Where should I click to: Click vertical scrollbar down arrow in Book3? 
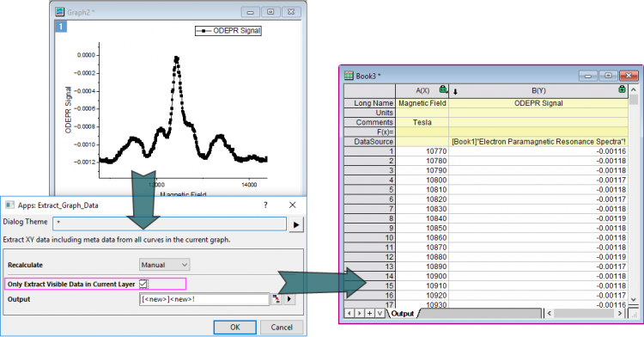point(634,299)
